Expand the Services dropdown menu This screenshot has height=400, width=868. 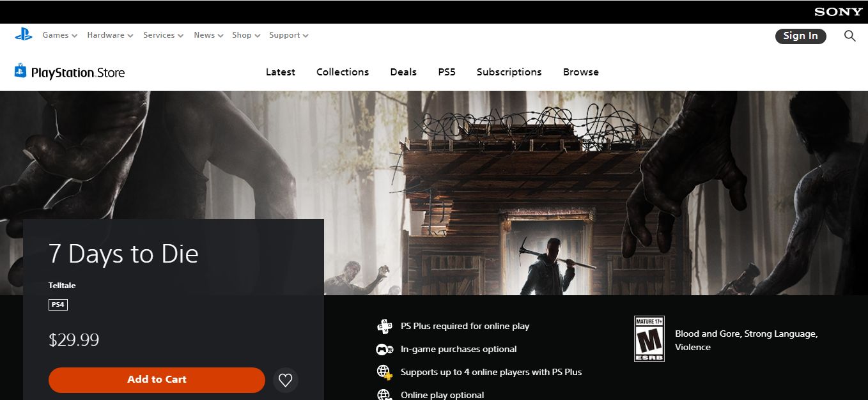(x=164, y=35)
